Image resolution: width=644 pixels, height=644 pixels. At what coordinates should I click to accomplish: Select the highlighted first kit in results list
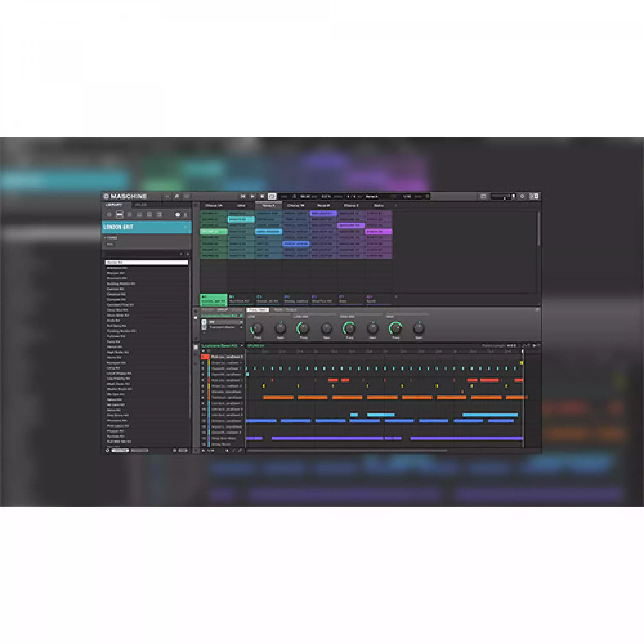pos(147,263)
